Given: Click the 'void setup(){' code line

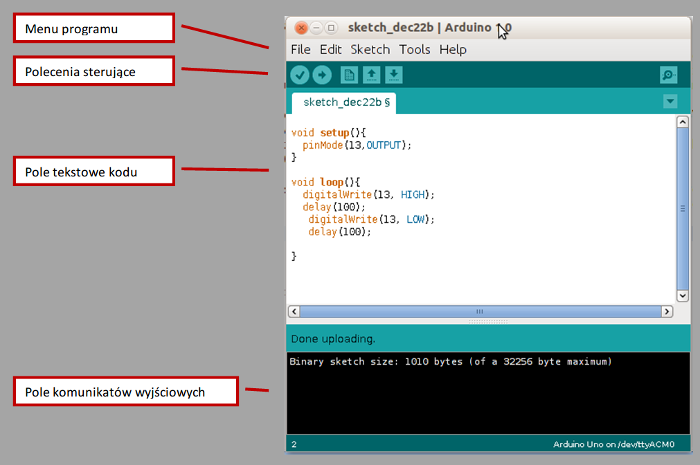Looking at the screenshot, I should click(329, 133).
